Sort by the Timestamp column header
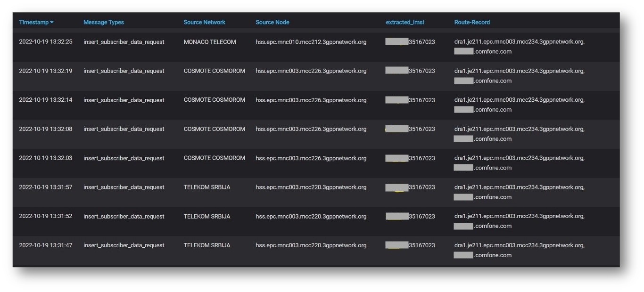This screenshot has height=292, width=644. pyautogui.click(x=33, y=22)
